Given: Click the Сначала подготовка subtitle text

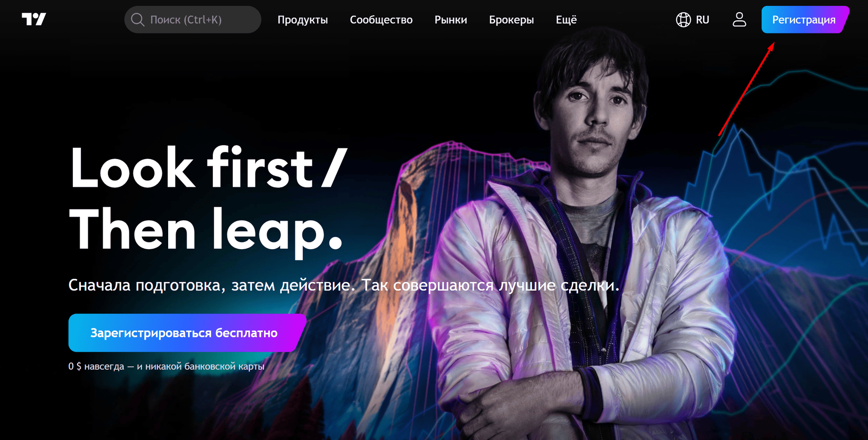Looking at the screenshot, I should (x=344, y=285).
